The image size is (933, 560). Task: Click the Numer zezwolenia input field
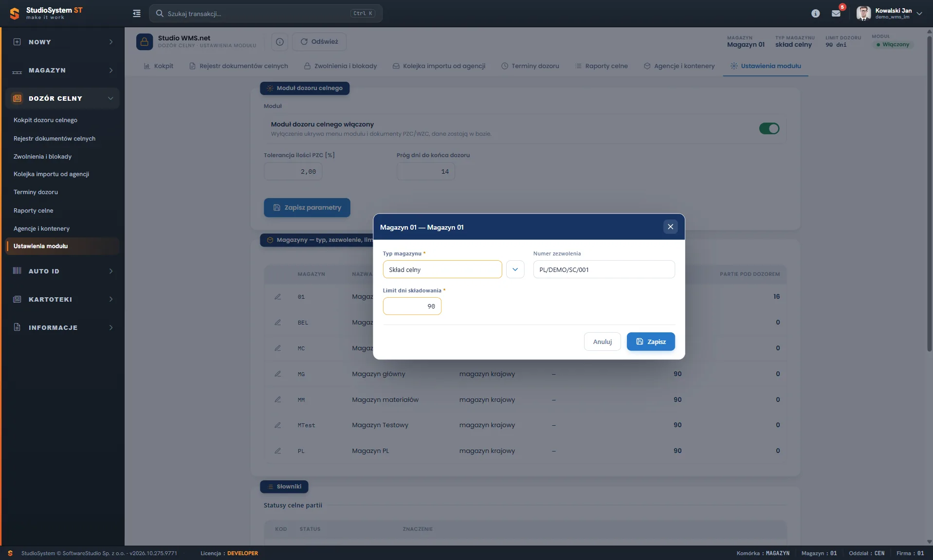coord(604,270)
